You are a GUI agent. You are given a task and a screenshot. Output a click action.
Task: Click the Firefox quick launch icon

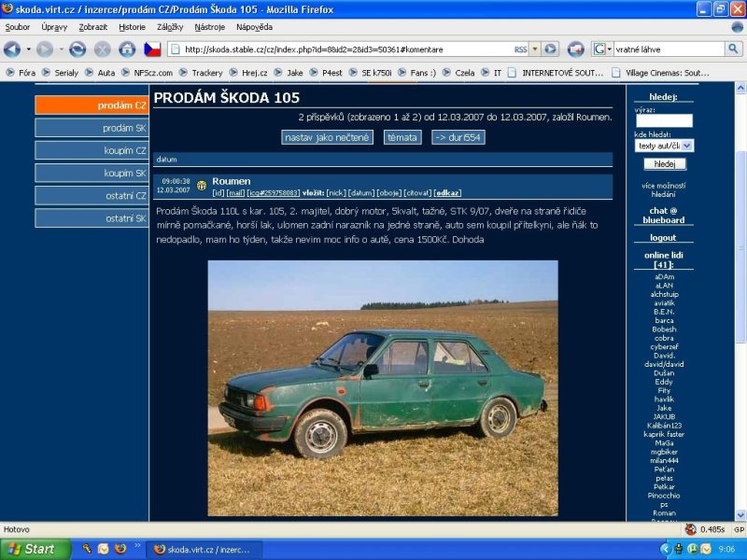pyautogui.click(x=120, y=549)
